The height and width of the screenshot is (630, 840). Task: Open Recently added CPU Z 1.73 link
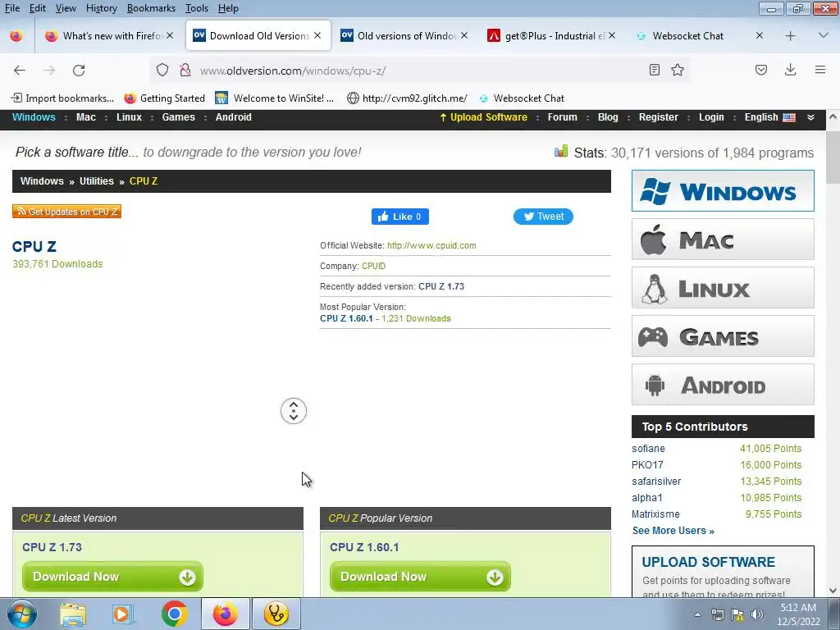[441, 286]
